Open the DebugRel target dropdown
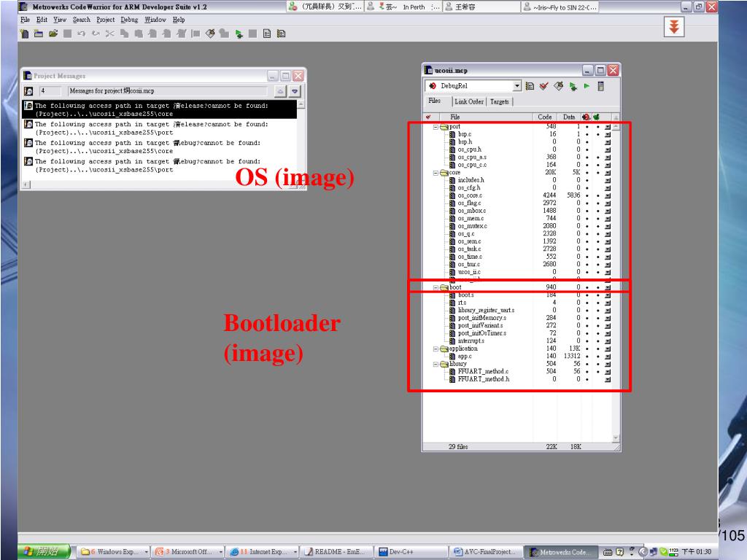 coord(517,86)
